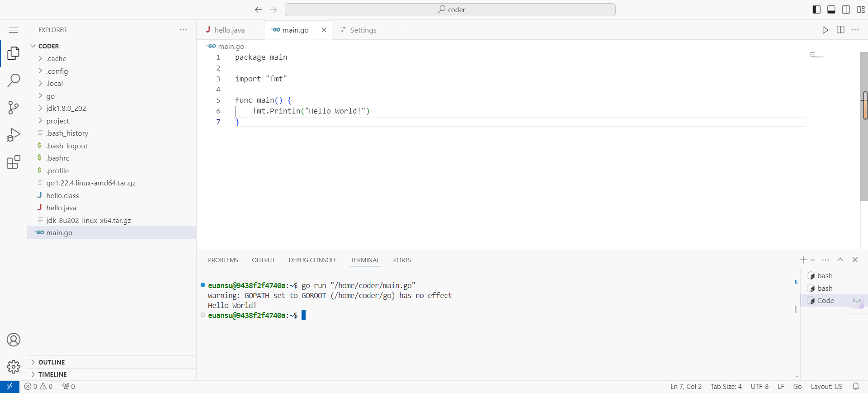Expand the project folder
The height and width of the screenshot is (393, 868).
click(x=57, y=121)
